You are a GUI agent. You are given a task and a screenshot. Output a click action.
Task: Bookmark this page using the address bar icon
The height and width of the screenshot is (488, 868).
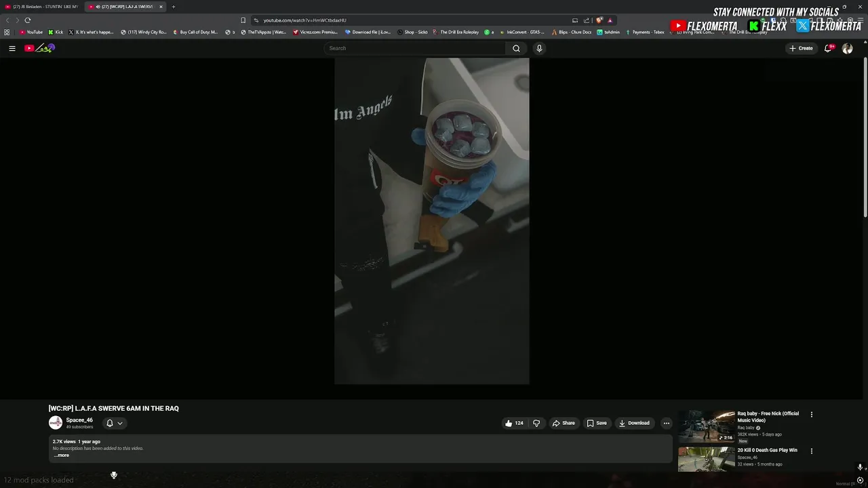click(x=243, y=20)
